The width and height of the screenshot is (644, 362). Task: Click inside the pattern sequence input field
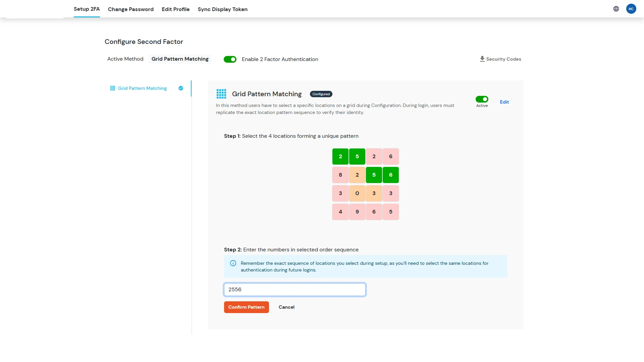[294, 289]
